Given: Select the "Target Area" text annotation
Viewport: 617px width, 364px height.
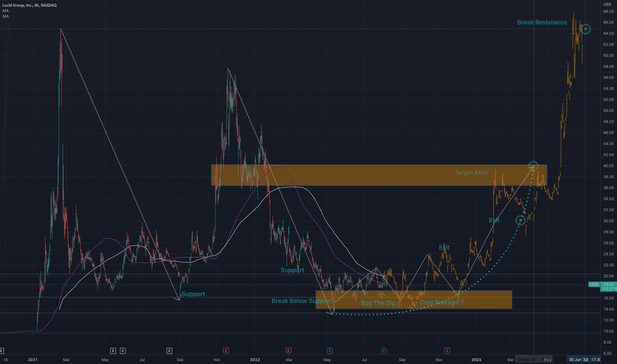Looking at the screenshot, I should click(x=471, y=172).
